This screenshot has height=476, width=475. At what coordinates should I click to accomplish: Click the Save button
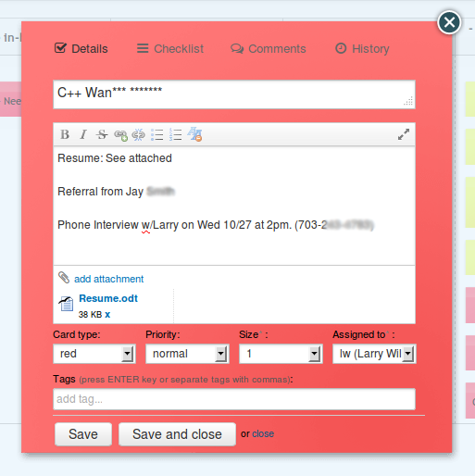click(83, 434)
